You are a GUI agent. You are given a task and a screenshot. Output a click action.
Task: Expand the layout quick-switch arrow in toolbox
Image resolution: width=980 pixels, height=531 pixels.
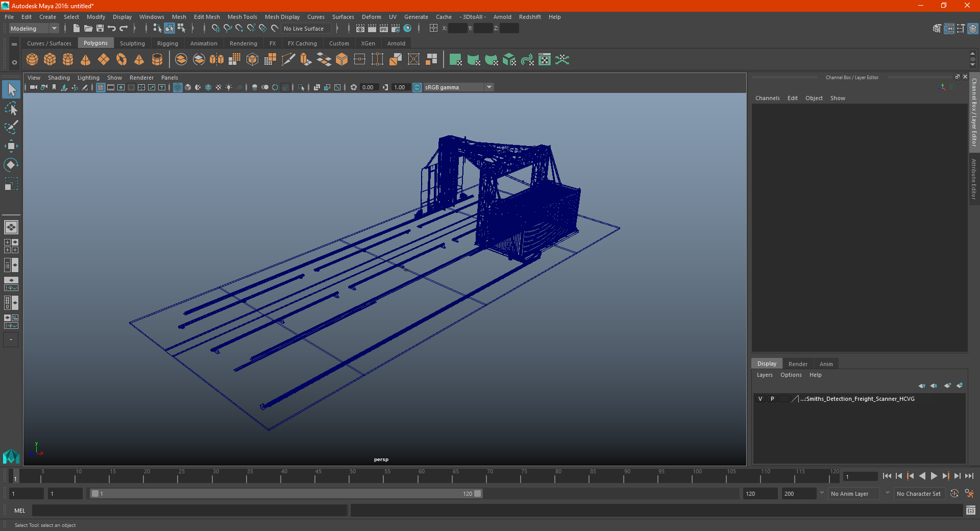(x=11, y=340)
